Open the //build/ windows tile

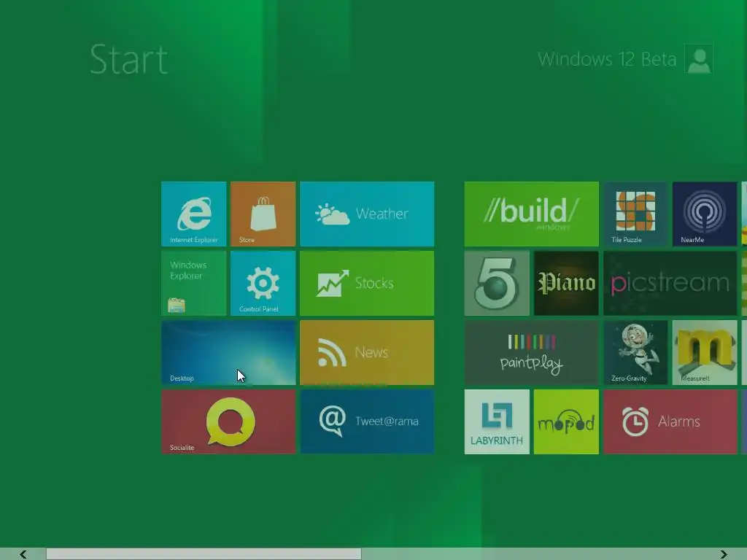tap(531, 214)
